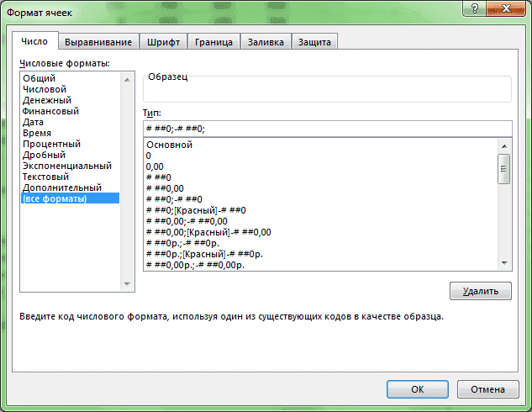Go to the Граница tab

213,42
